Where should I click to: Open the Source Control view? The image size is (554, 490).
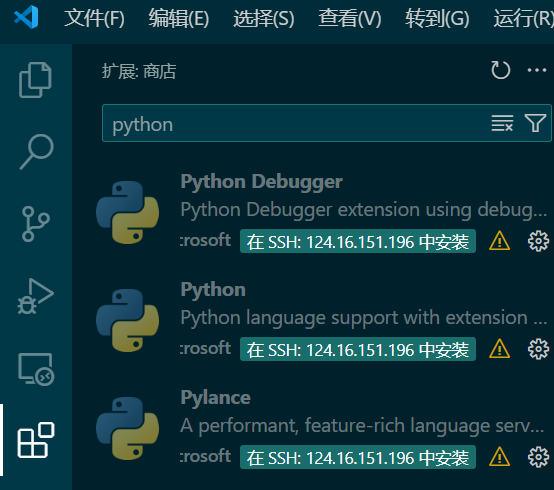click(x=35, y=224)
